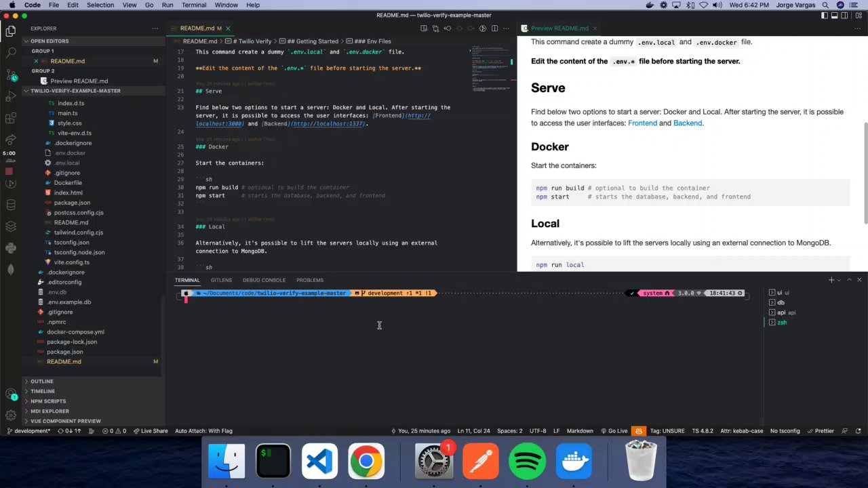
Task: Open the Go menu in menu bar
Action: pyautogui.click(x=149, y=5)
